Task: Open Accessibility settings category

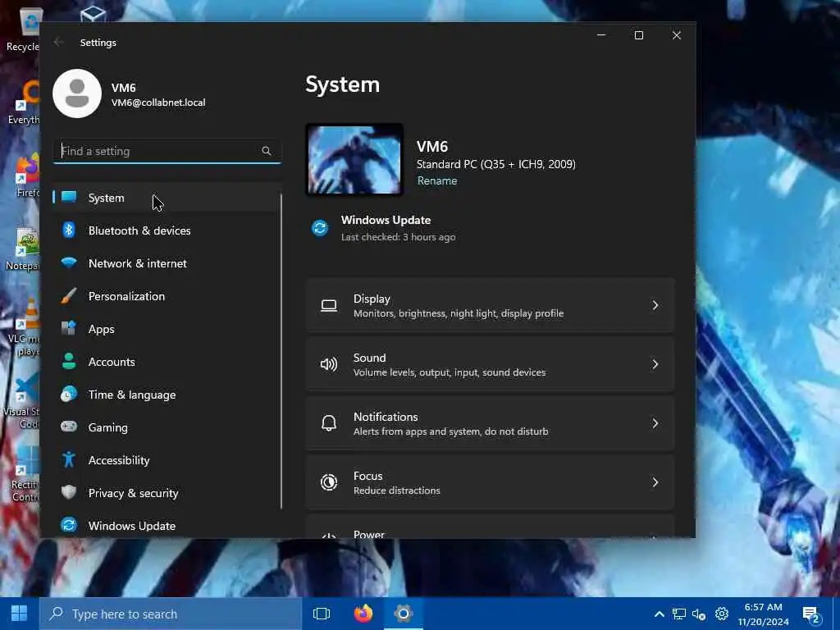Action: (167, 459)
